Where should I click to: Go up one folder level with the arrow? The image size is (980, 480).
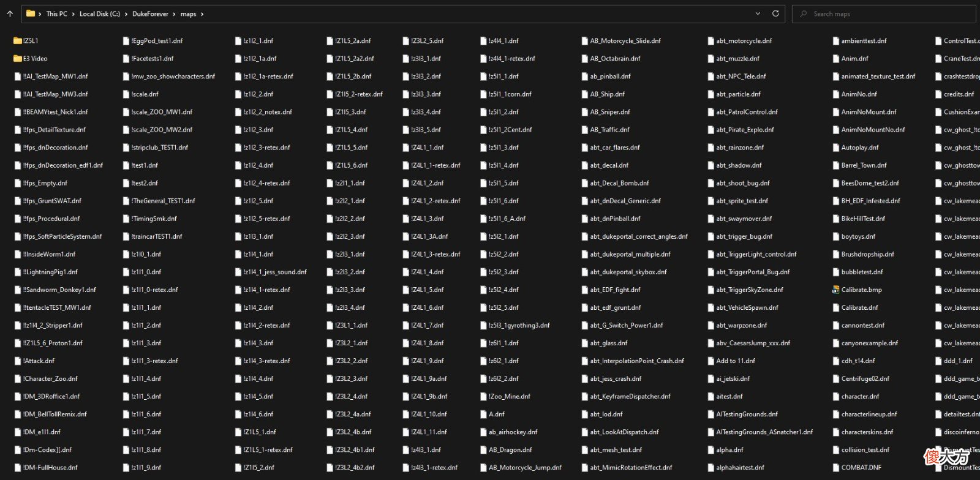pyautogui.click(x=10, y=13)
